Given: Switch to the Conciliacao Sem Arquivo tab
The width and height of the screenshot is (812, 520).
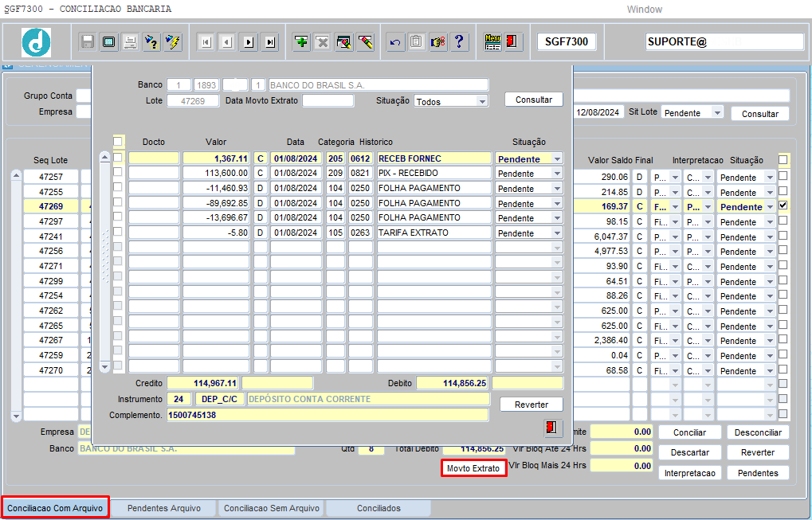Looking at the screenshot, I should [272, 508].
